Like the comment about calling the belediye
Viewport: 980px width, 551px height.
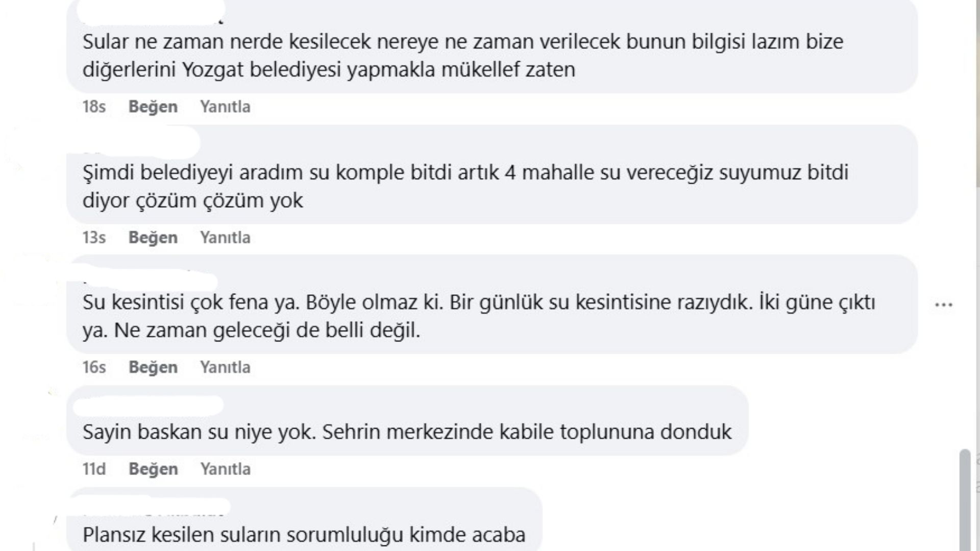(153, 237)
